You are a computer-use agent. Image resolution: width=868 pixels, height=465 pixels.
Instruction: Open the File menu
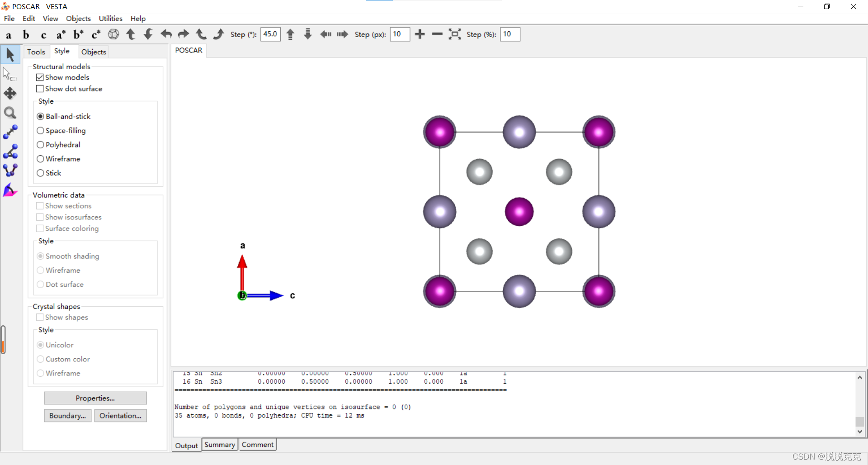coord(9,19)
